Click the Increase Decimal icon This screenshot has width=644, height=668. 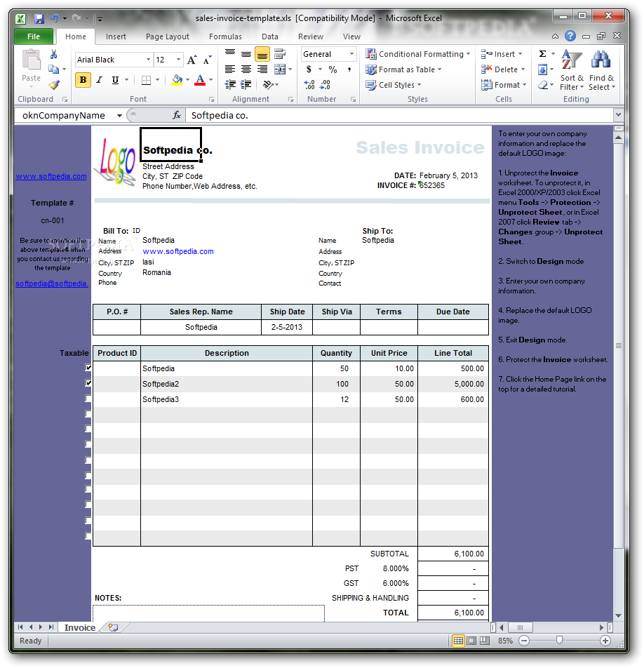click(309, 84)
